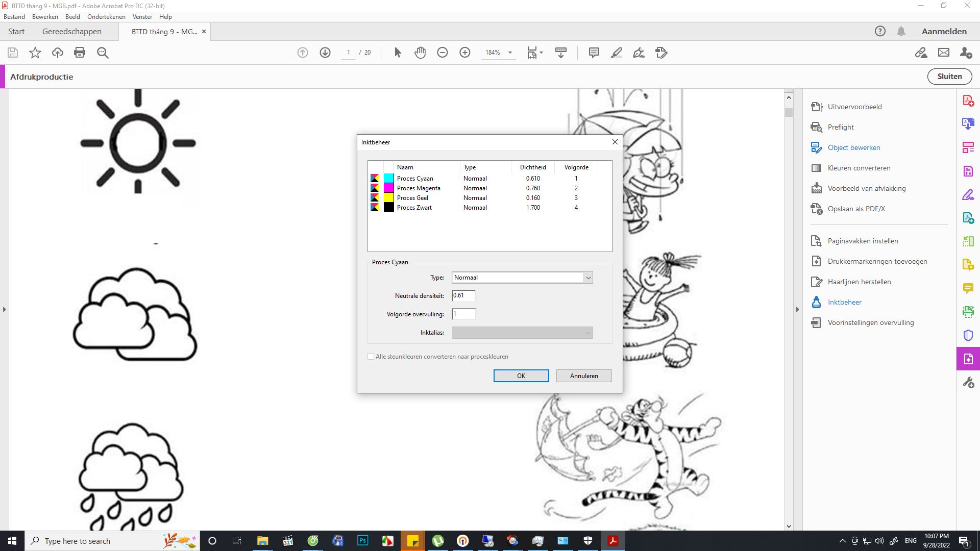980x551 pixels.
Task: Open the Type dropdown for Proces Cyaan
Action: pyautogui.click(x=588, y=277)
